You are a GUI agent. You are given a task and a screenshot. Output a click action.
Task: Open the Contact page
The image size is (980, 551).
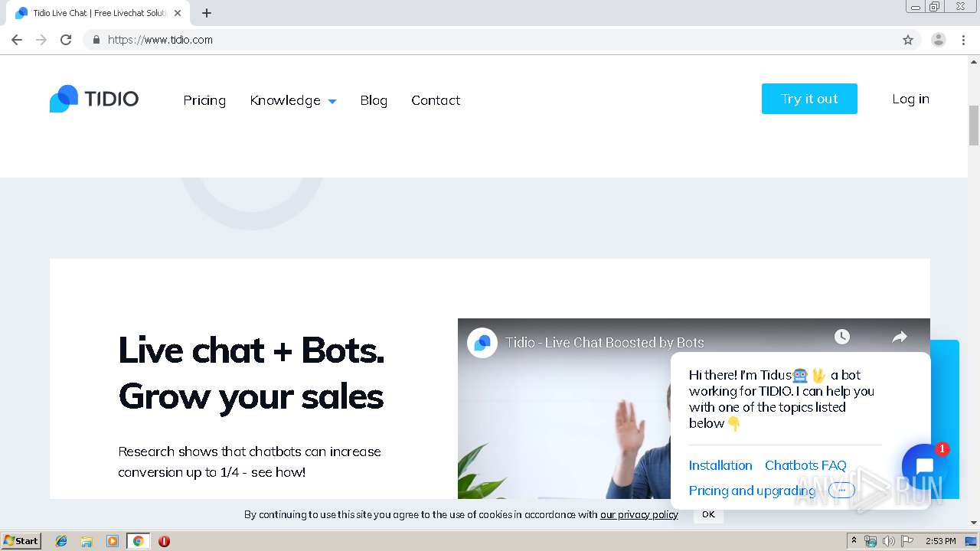436,100
